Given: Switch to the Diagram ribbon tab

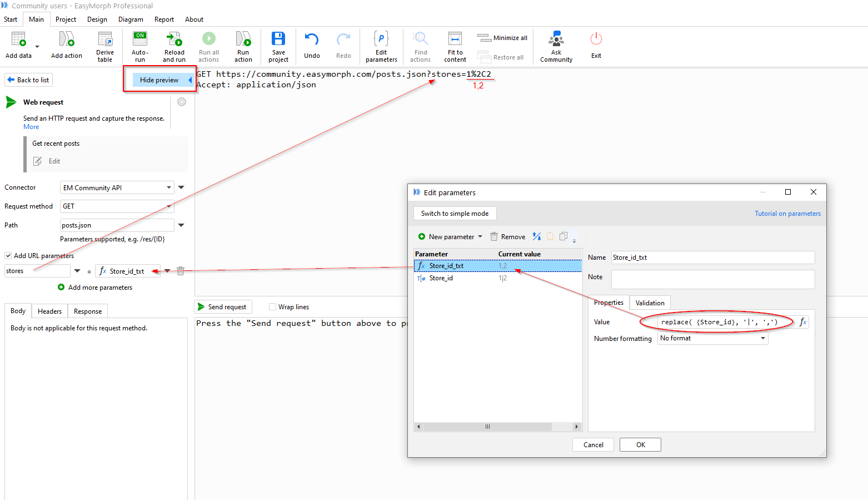Looking at the screenshot, I should [131, 19].
